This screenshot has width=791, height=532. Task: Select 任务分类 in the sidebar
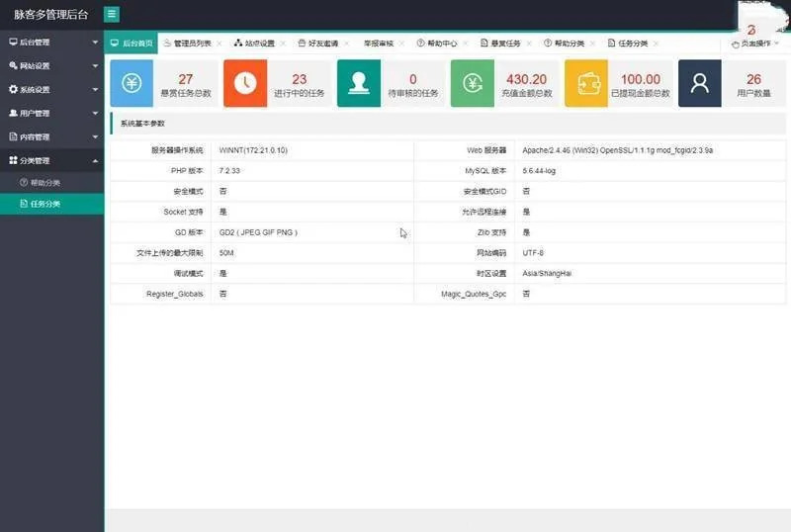coord(44,204)
